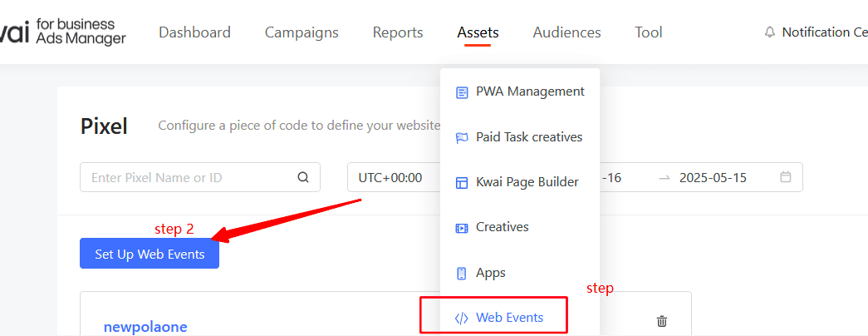Viewport: 868px width, 336px height.
Task: Click the PWA Management icon
Action: click(462, 92)
